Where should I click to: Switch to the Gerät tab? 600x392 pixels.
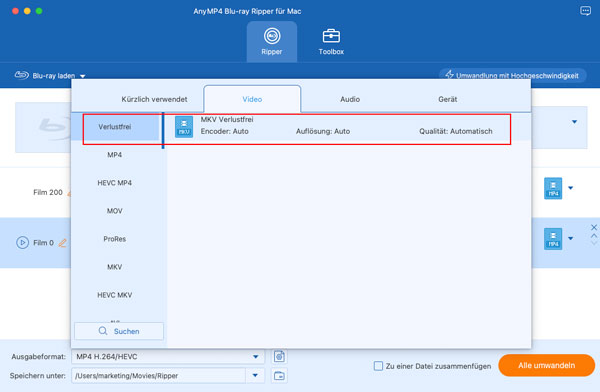[447, 99]
